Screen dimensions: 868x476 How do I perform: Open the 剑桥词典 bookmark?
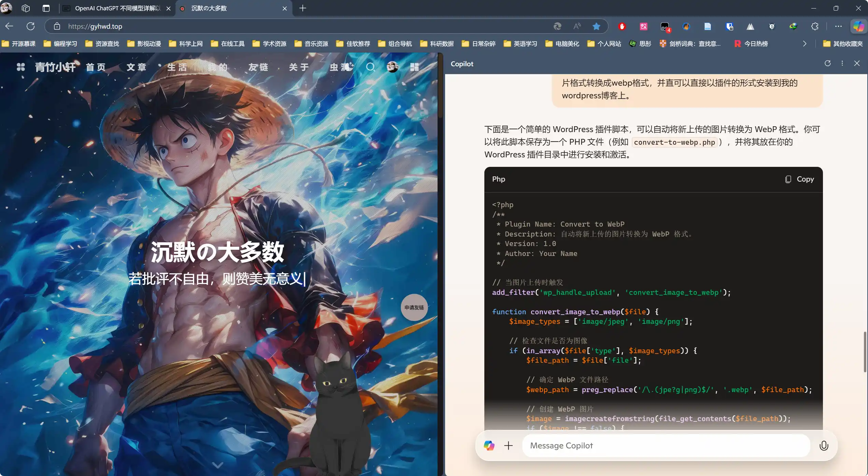pyautogui.click(x=690, y=44)
